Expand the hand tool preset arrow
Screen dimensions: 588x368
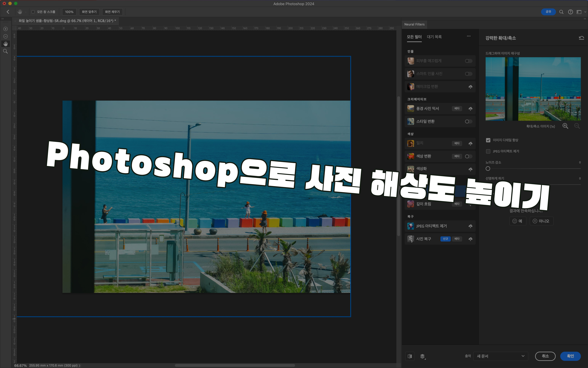[26, 12]
